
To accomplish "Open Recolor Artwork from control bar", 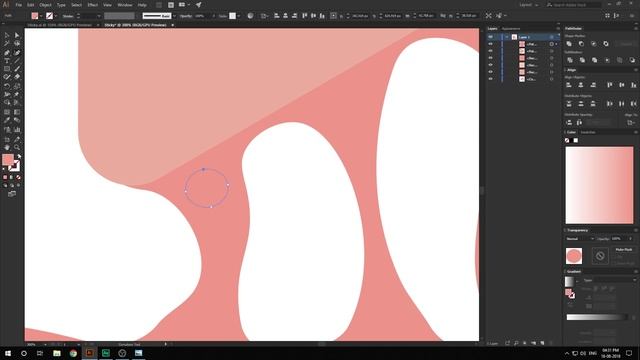I will (x=250, y=16).
